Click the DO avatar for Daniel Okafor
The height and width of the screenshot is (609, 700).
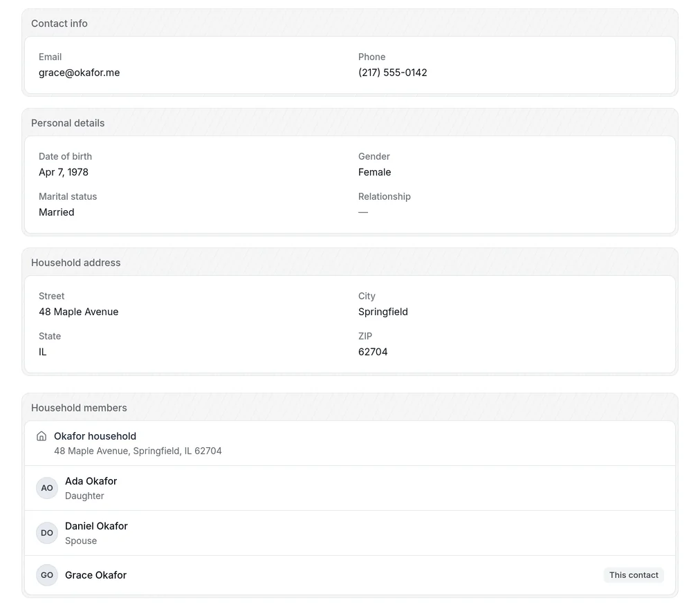[47, 533]
